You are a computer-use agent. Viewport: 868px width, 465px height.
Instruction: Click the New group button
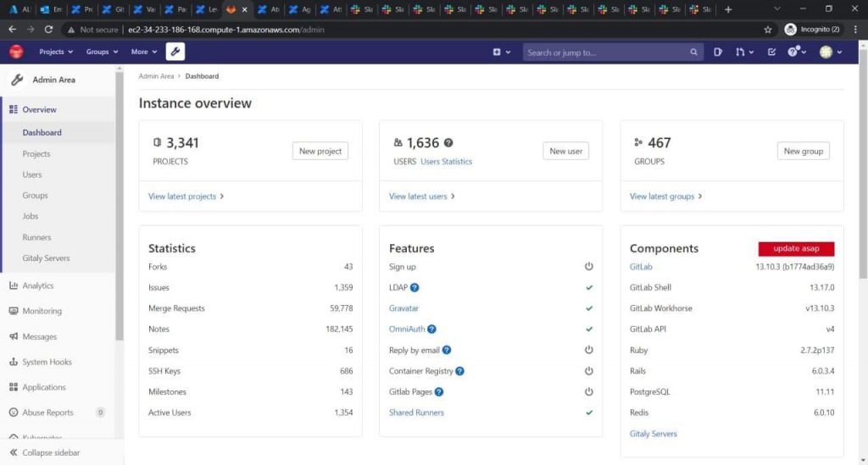(x=804, y=151)
